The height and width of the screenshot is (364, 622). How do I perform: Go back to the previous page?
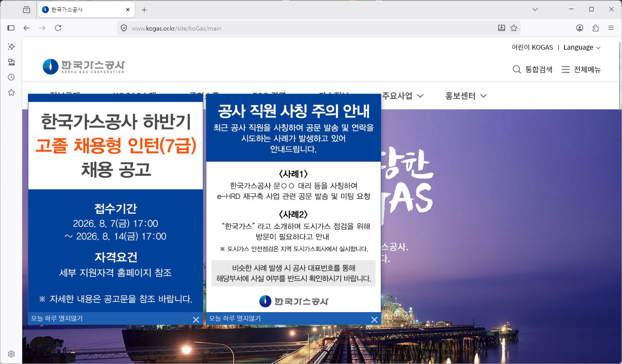point(27,28)
